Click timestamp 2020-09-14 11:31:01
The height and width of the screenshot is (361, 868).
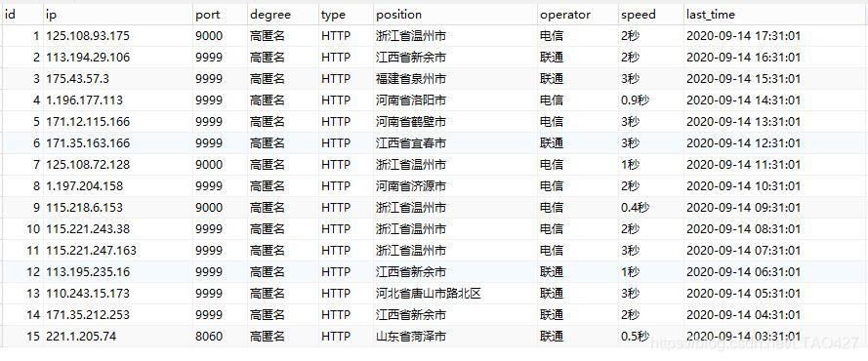[743, 165]
